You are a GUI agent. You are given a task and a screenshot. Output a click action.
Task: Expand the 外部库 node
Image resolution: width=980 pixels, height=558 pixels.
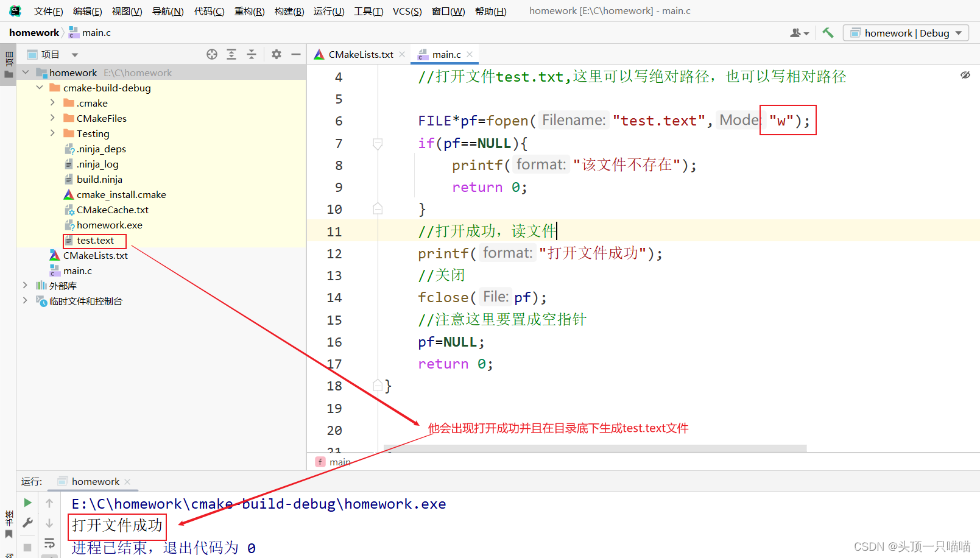(25, 286)
